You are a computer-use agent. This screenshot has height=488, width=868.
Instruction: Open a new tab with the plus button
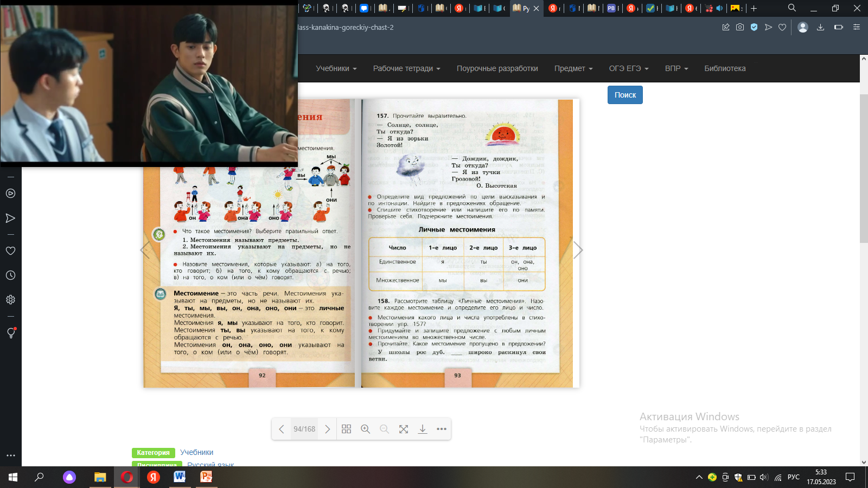pyautogui.click(x=754, y=8)
